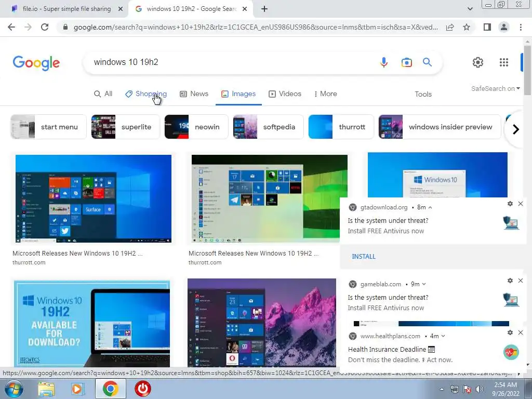The width and height of the screenshot is (532, 399).
Task: Filter images by thurrott chip
Action: click(341, 127)
